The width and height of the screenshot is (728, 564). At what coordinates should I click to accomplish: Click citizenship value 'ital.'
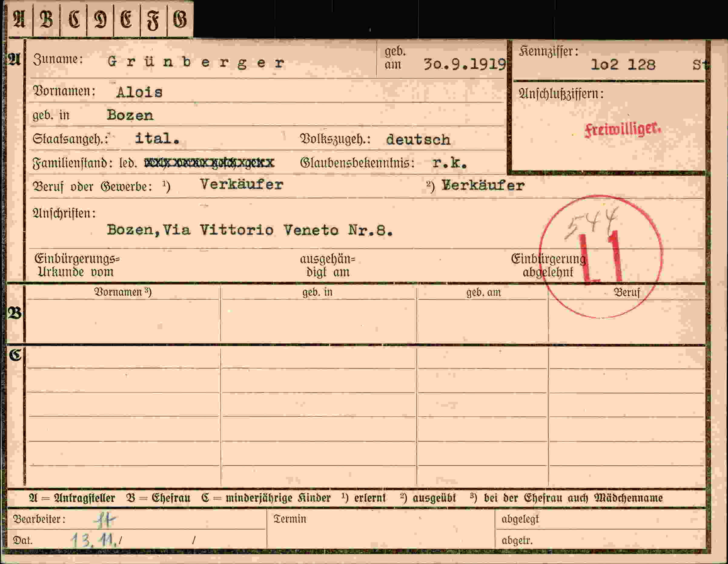tap(157, 139)
